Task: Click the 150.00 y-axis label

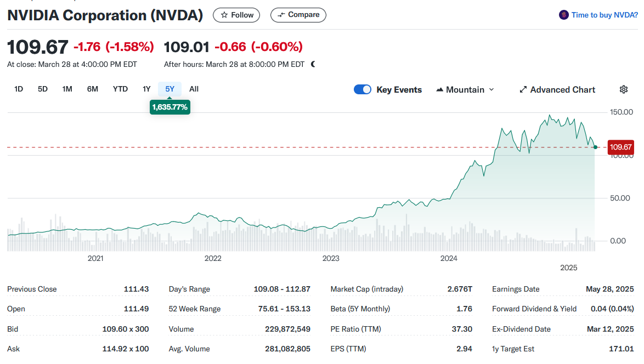Action: coord(622,112)
